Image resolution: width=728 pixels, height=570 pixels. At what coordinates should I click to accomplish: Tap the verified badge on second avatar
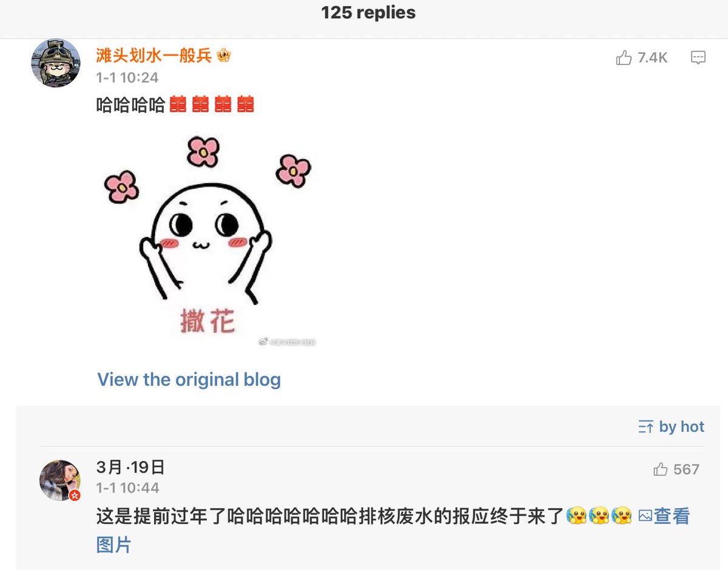pos(75,495)
